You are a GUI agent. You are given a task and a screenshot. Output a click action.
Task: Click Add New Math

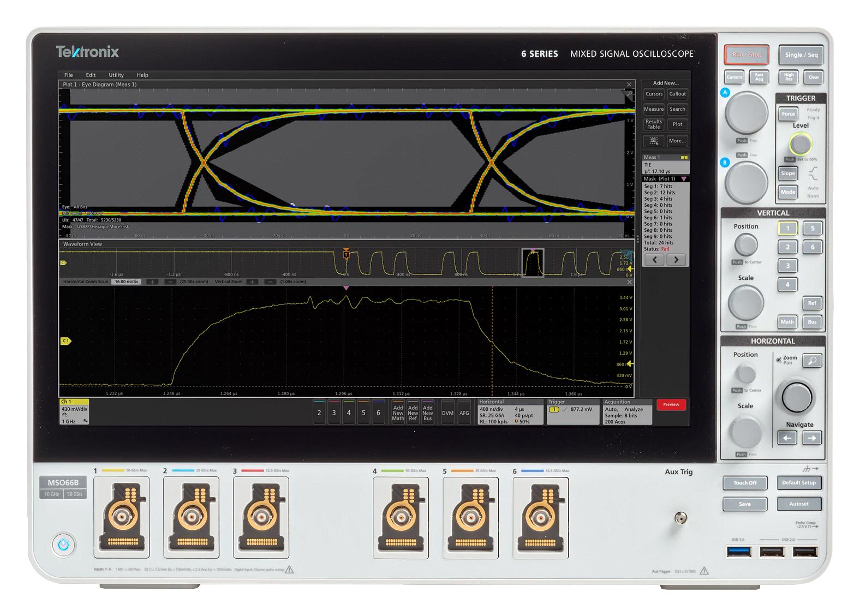(x=398, y=412)
